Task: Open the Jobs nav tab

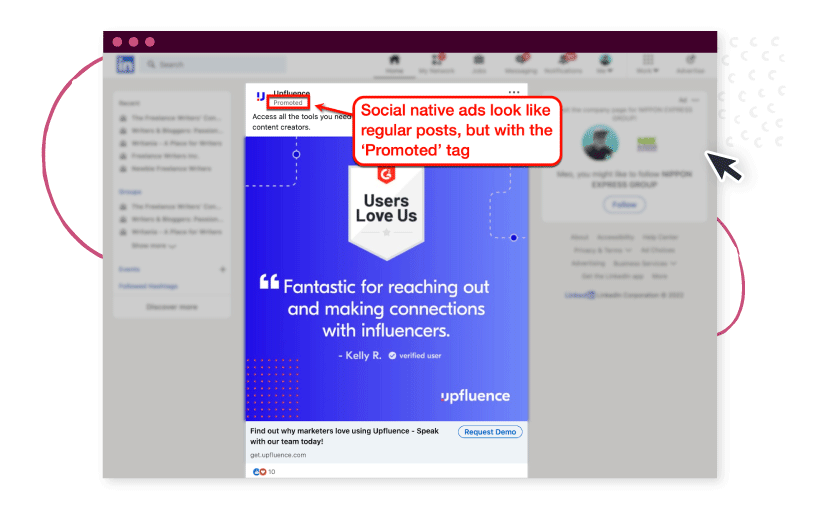Action: (479, 64)
